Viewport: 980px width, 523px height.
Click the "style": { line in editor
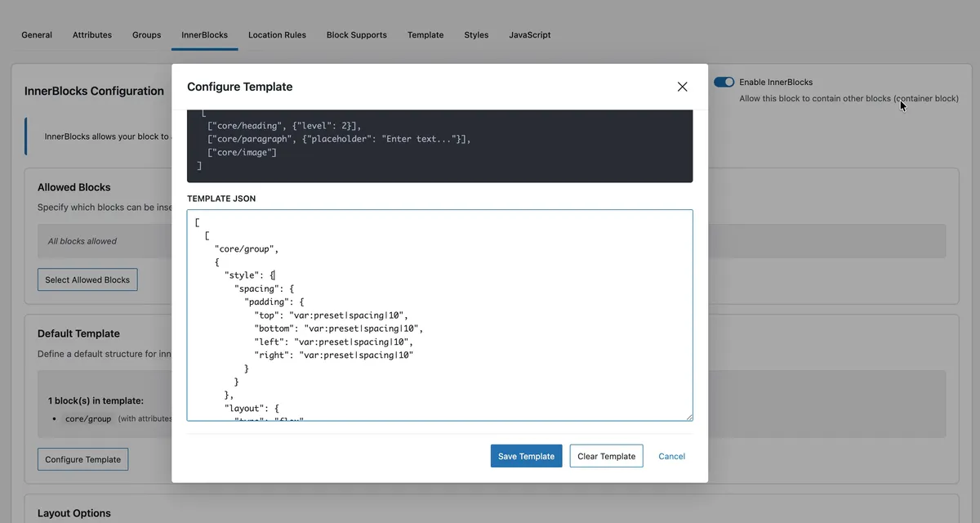[x=250, y=275]
